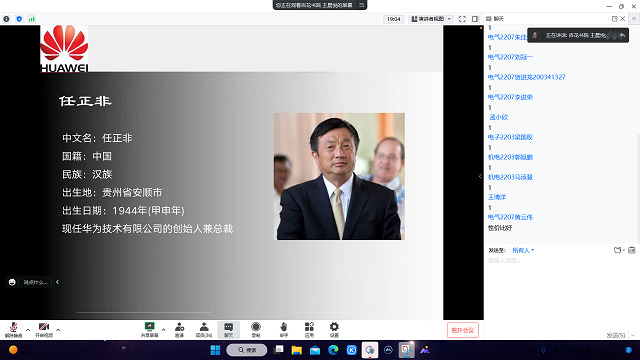Unmute the microphone in the meeting toolbar
This screenshot has width=640, height=360.
click(13, 329)
